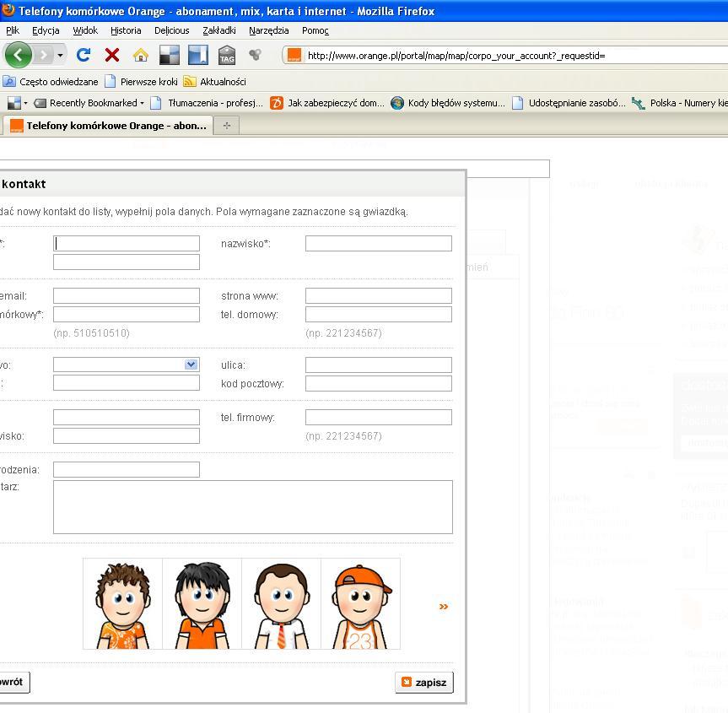Select the curly-haired avatar in floral shirt
The width and height of the screenshot is (728, 713).
pos(122,604)
